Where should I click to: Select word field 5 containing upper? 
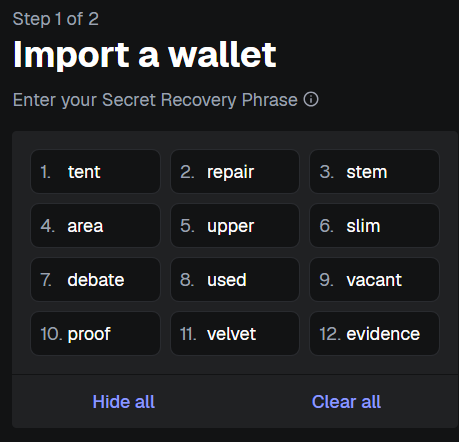(235, 226)
